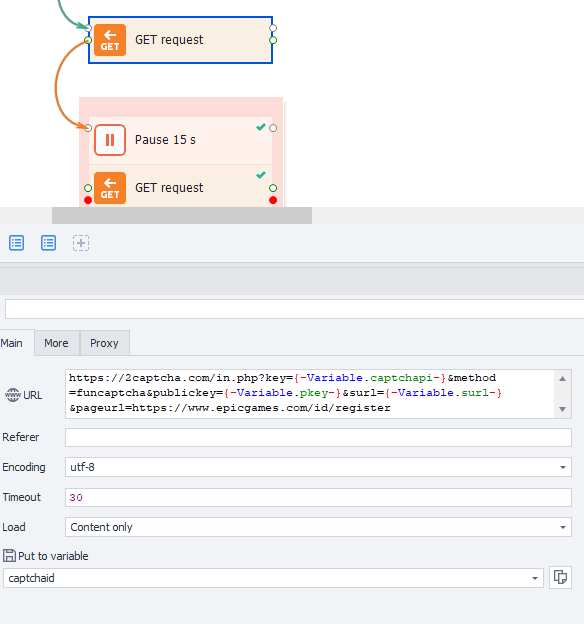584x624 pixels.
Task: Toggle the green checkmark on Pause 15 s
Action: pyautogui.click(x=261, y=127)
